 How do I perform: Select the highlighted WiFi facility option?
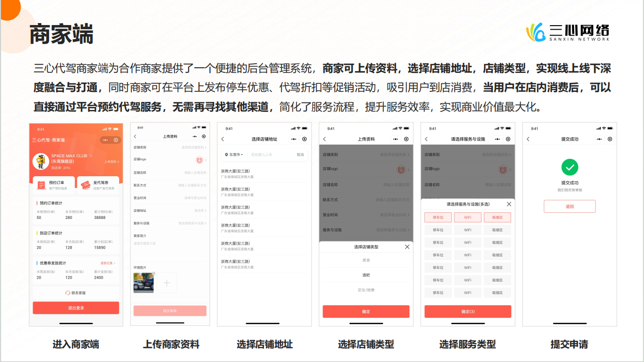pos(467,217)
